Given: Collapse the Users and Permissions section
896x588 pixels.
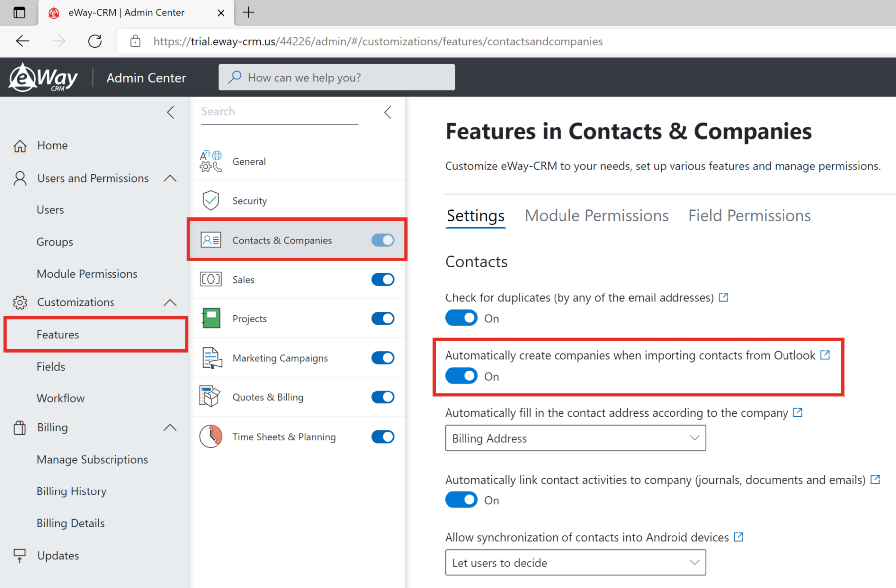Looking at the screenshot, I should click(x=170, y=178).
